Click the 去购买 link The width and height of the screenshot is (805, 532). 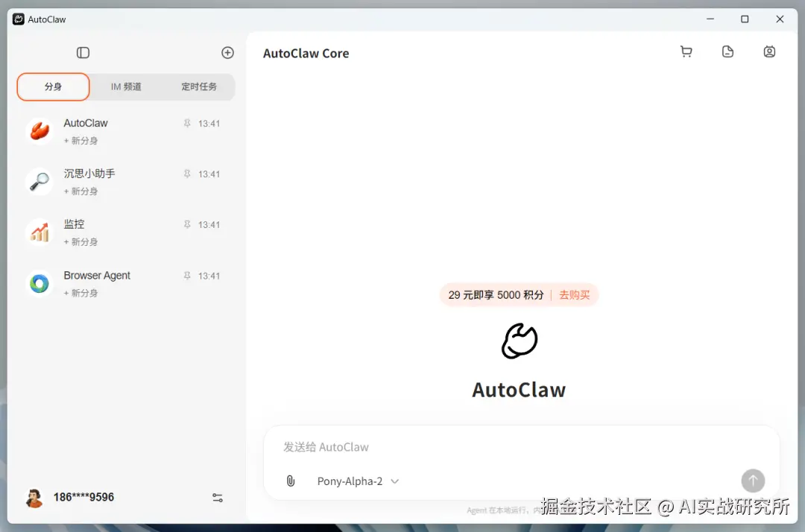tap(574, 295)
